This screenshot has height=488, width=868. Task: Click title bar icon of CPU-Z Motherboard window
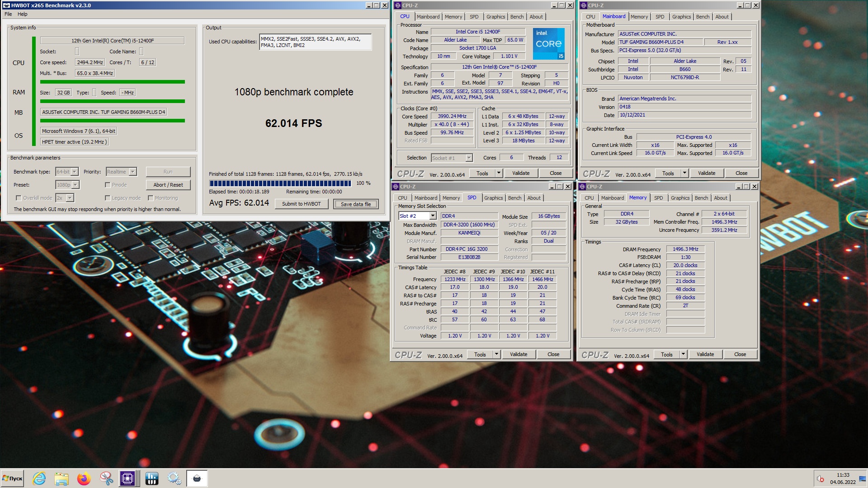584,5
